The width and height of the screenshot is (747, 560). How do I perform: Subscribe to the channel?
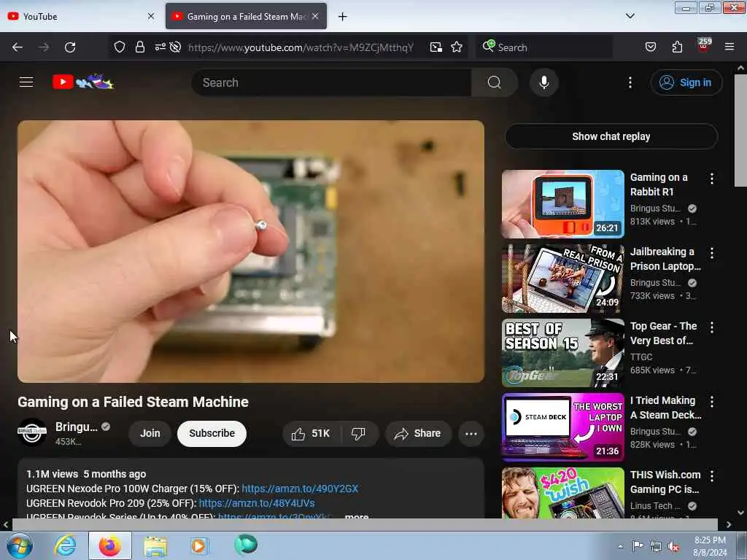pos(212,433)
